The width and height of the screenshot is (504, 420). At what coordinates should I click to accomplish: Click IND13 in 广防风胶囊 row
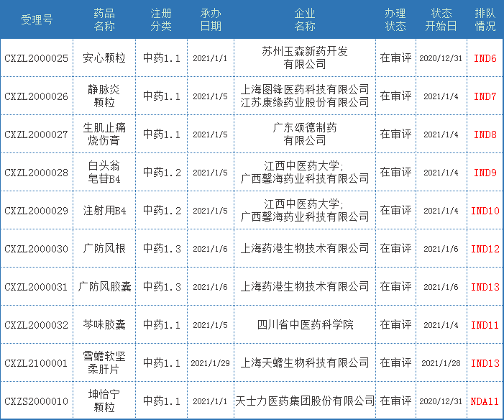click(x=485, y=287)
